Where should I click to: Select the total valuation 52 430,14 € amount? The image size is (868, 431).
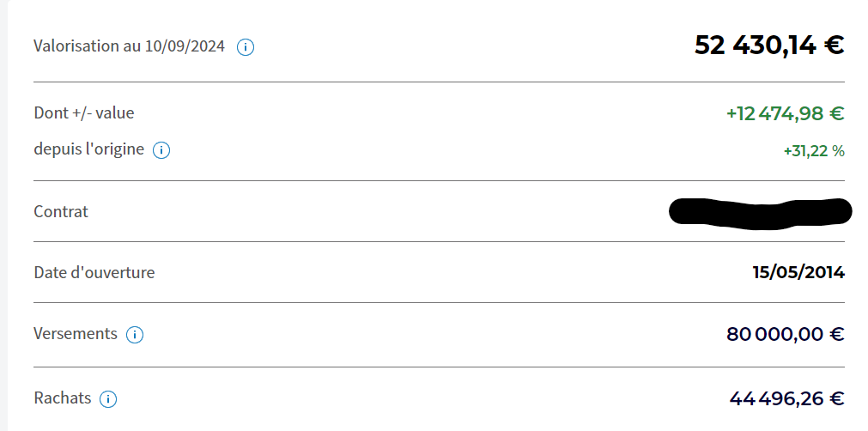[x=769, y=46]
